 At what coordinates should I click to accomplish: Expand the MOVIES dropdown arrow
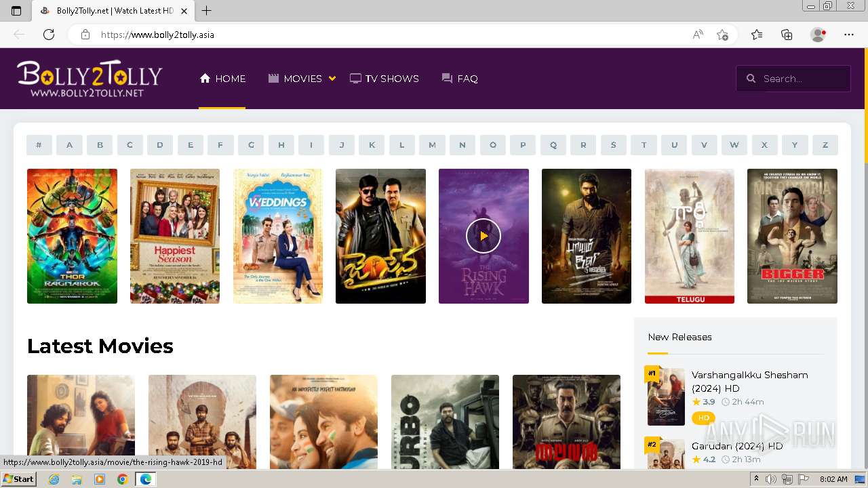pos(332,79)
